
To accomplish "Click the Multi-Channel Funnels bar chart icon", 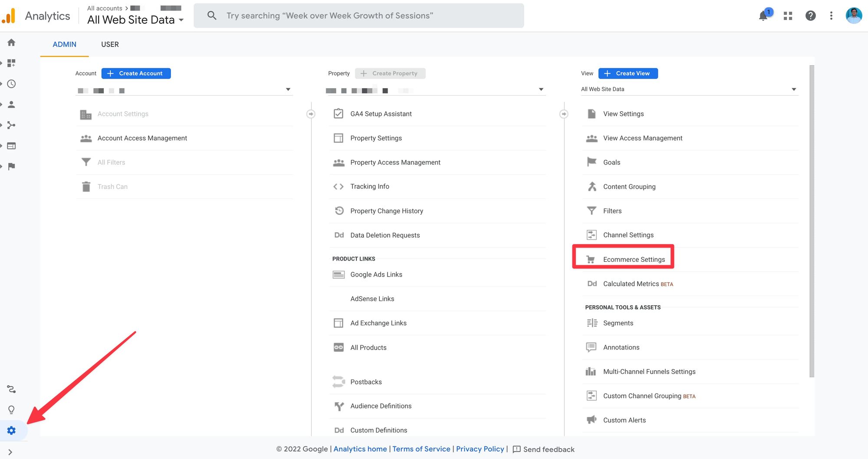I will tap(591, 371).
